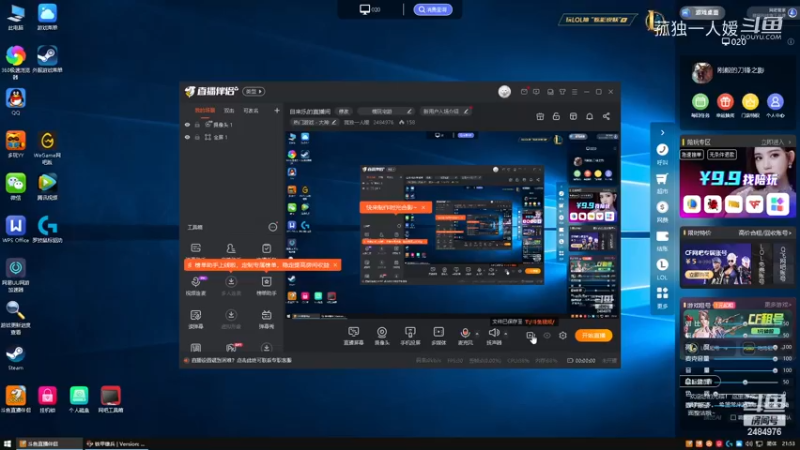This screenshot has width=800, height=450.
Task: Select the 无条件退款 tag in 陪玩专区
Action: click(x=721, y=154)
